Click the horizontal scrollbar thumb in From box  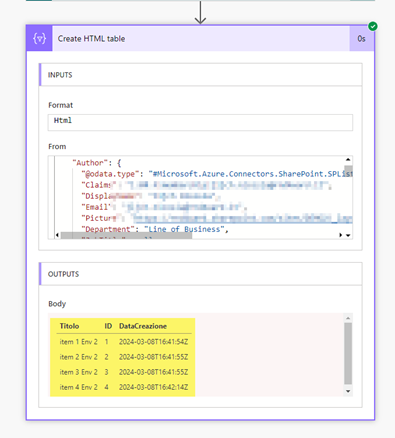[127, 235]
